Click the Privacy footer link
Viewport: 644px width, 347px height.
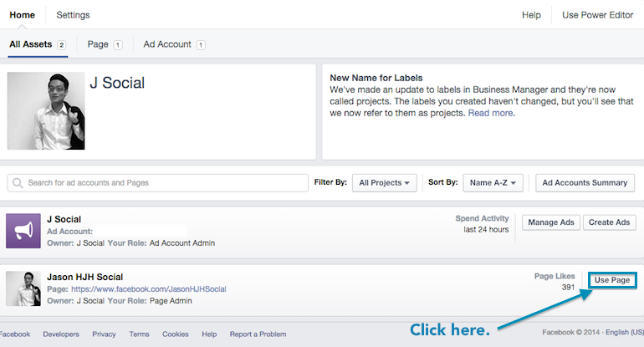(104, 334)
